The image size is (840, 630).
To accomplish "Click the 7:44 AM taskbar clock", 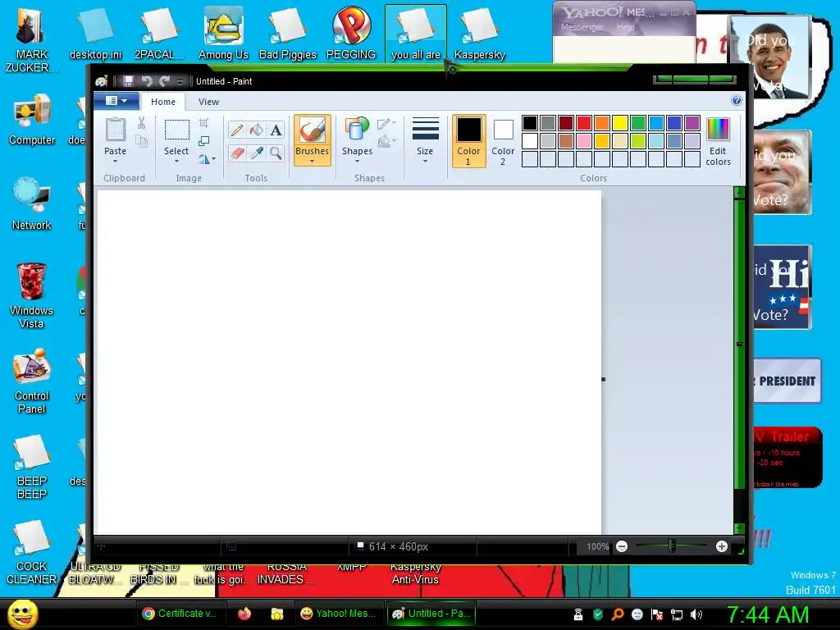I will point(768,614).
